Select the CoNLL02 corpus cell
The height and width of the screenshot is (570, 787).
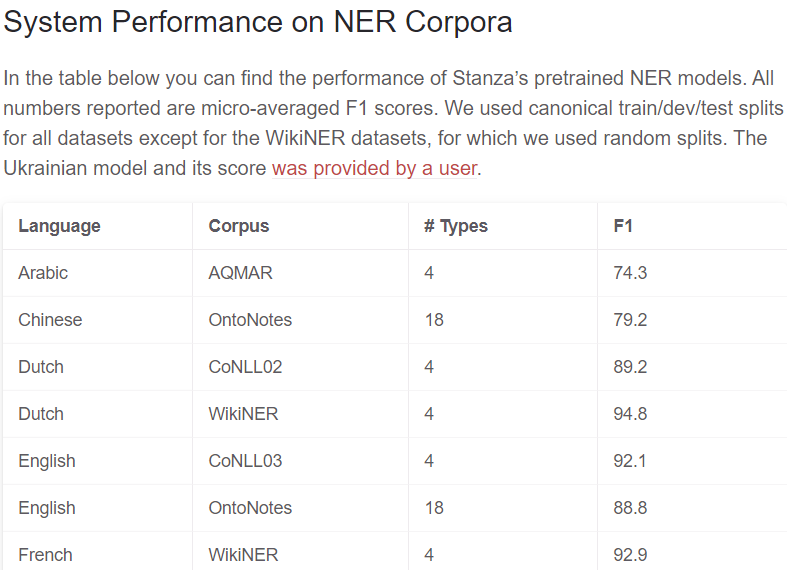[245, 367]
